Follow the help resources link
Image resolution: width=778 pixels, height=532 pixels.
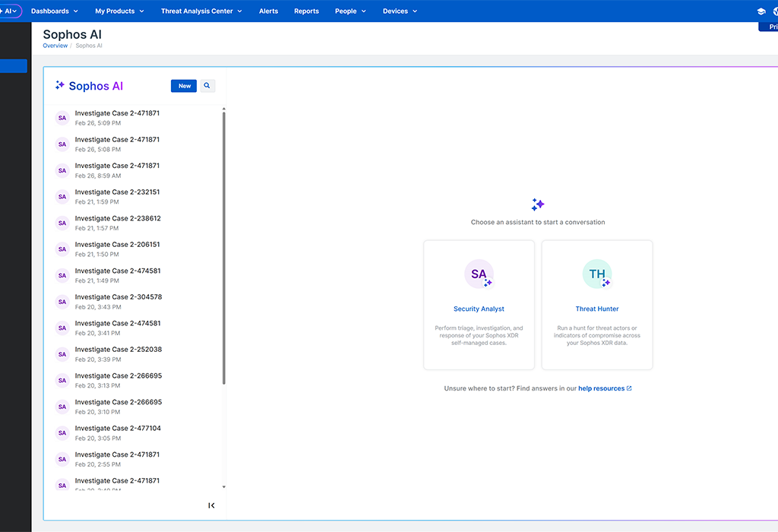[601, 388]
